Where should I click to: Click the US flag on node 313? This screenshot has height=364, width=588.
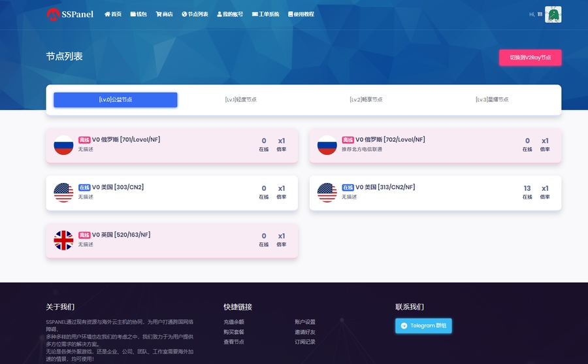pos(327,193)
